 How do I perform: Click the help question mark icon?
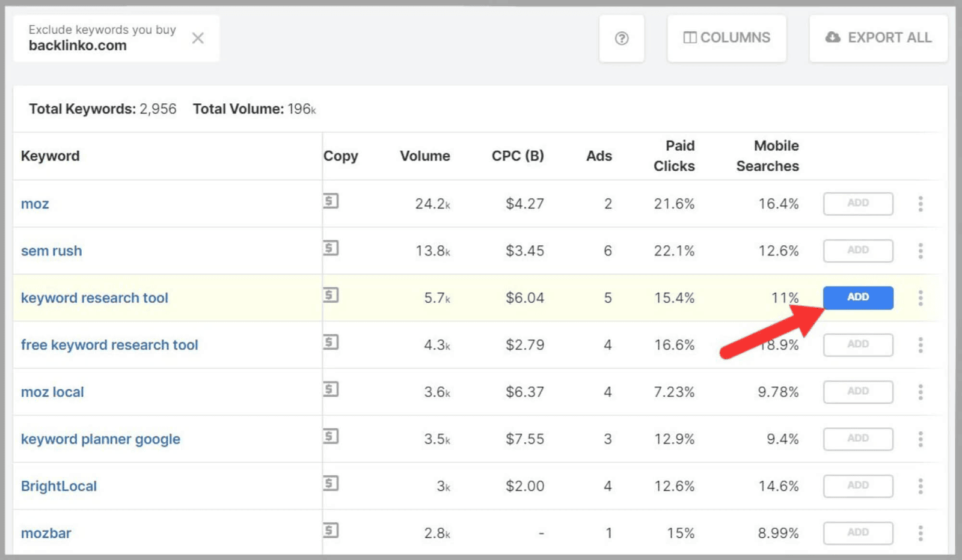[621, 38]
